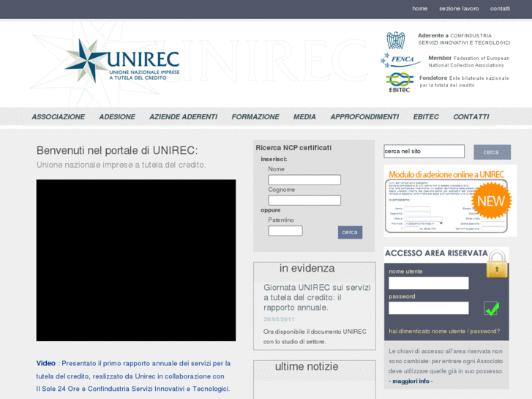The image size is (532, 399).
Task: Focus the Nome input field
Action: pyautogui.click(x=304, y=180)
